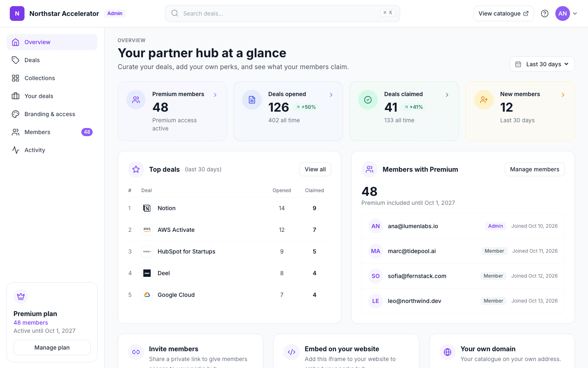Click the New members user-plus icon
Screen dimensions: 588x368
484,100
